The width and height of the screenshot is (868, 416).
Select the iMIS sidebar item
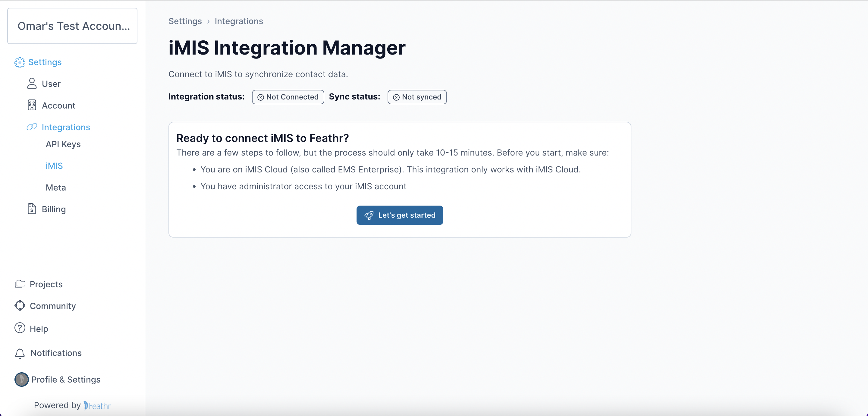pos(54,166)
